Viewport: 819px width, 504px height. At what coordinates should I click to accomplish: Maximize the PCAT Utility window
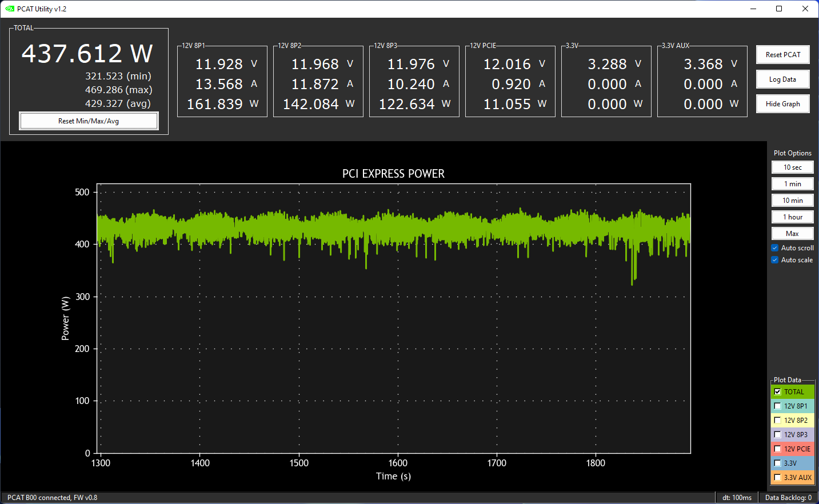click(x=779, y=9)
